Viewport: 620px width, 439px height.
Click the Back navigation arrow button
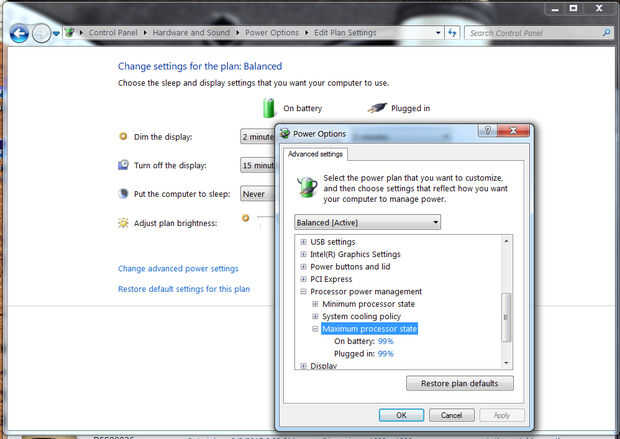pos(19,33)
